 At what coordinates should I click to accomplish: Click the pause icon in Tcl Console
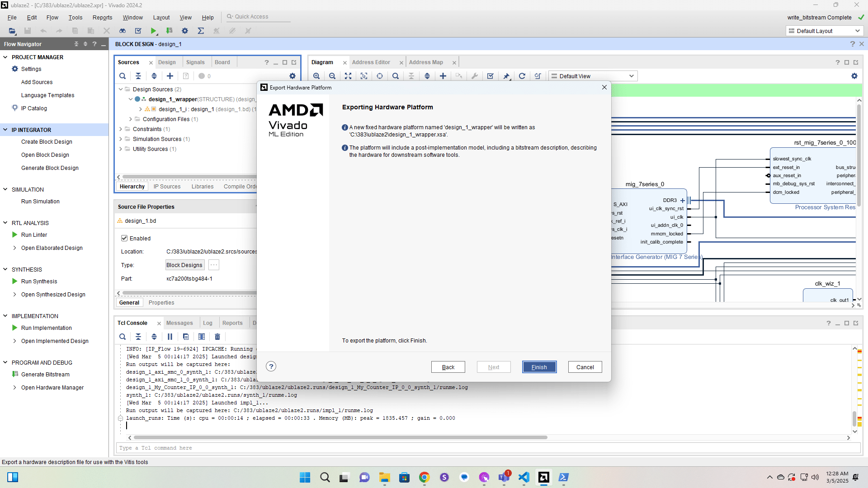click(x=170, y=337)
